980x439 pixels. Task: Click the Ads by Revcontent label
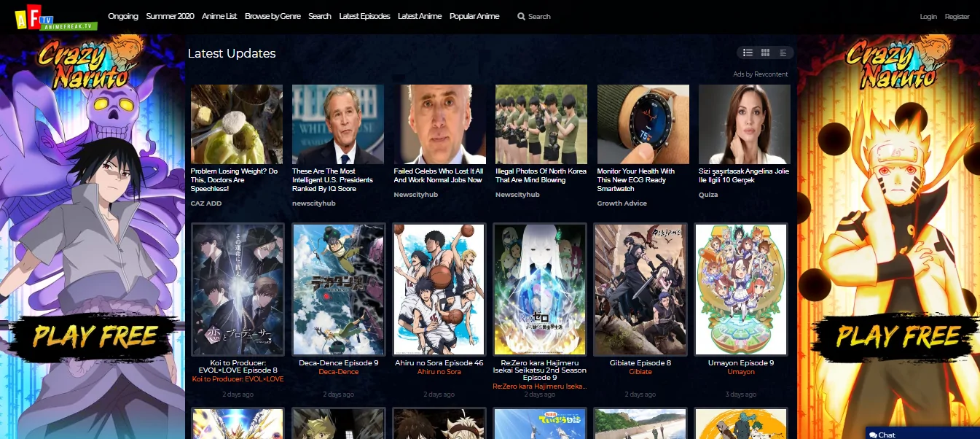click(761, 74)
